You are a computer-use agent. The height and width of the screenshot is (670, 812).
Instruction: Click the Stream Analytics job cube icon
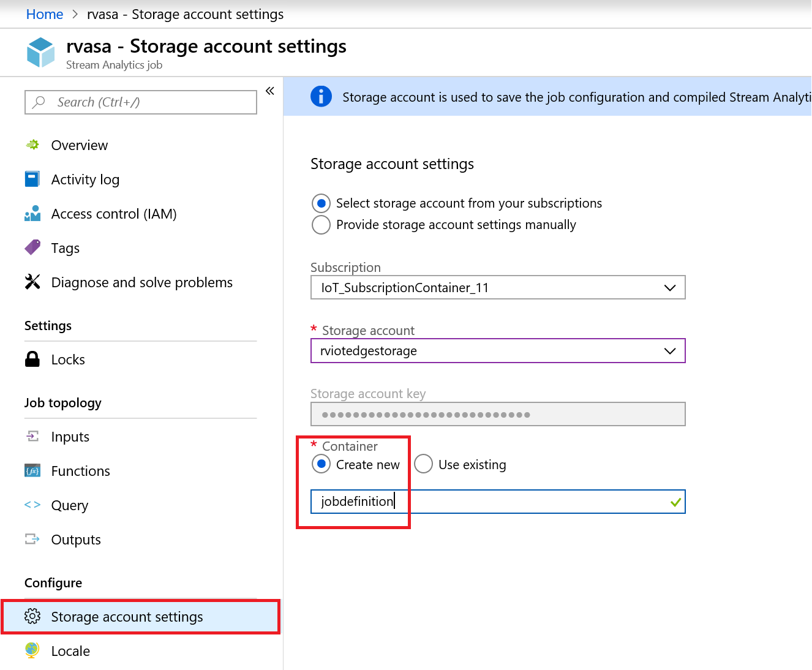point(41,53)
